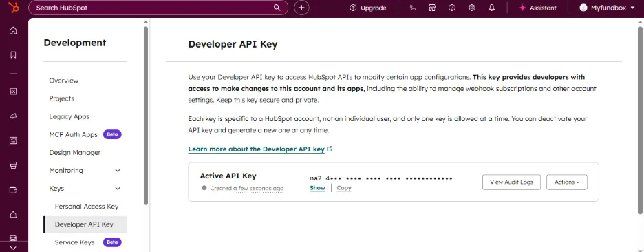Click the Upgrade arrow icon
The height and width of the screenshot is (252, 644).
pyautogui.click(x=353, y=8)
